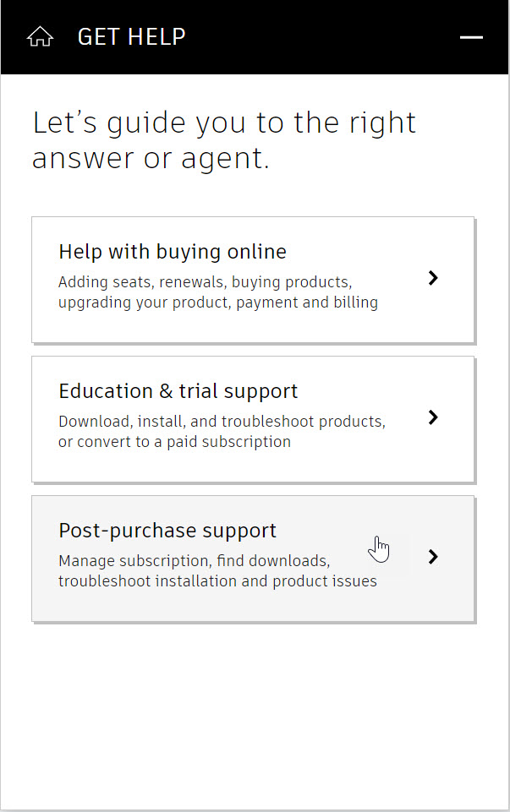
Task: Click 'Adding seats, renewals, buying products' text
Action: (205, 282)
